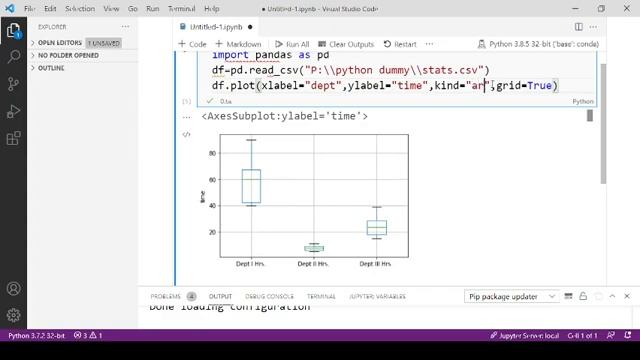Open the Run menu
The image size is (640, 360).
click(x=153, y=9)
